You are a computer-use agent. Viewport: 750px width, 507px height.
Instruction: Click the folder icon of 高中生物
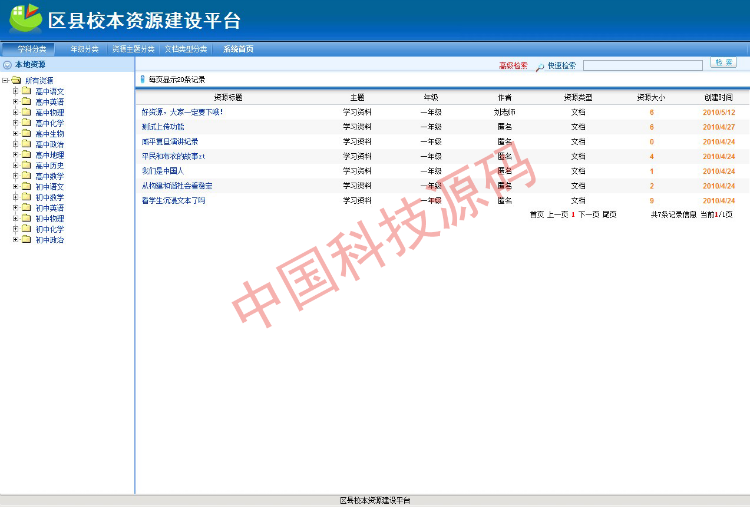[27, 133]
